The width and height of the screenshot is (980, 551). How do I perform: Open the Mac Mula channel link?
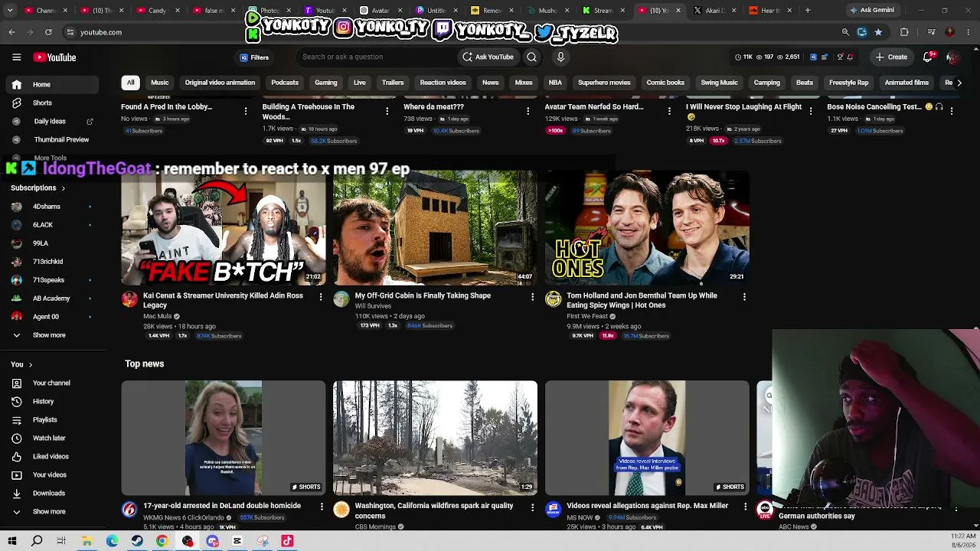[x=158, y=316]
